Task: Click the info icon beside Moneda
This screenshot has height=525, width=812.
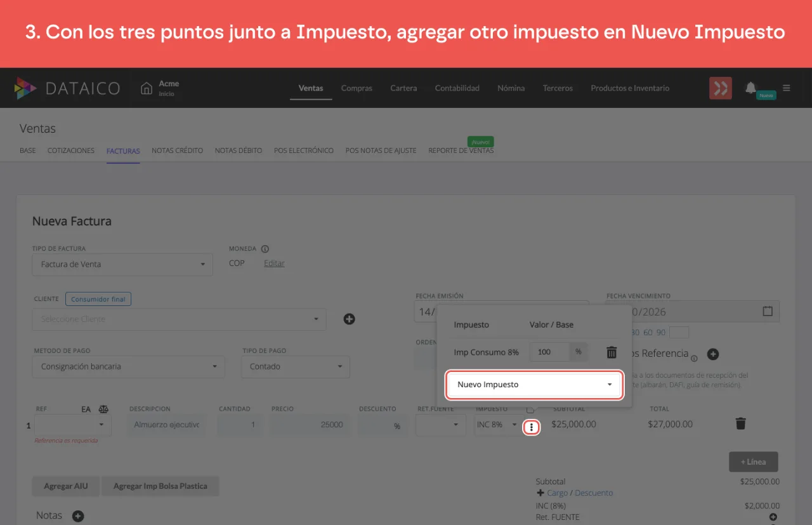Action: [265, 249]
